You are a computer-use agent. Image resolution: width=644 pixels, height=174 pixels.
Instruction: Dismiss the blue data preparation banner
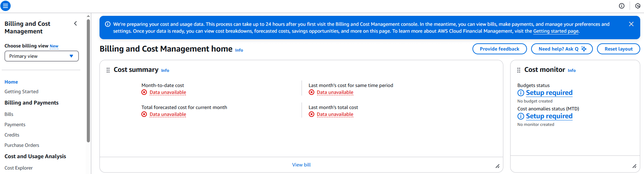coord(631,24)
